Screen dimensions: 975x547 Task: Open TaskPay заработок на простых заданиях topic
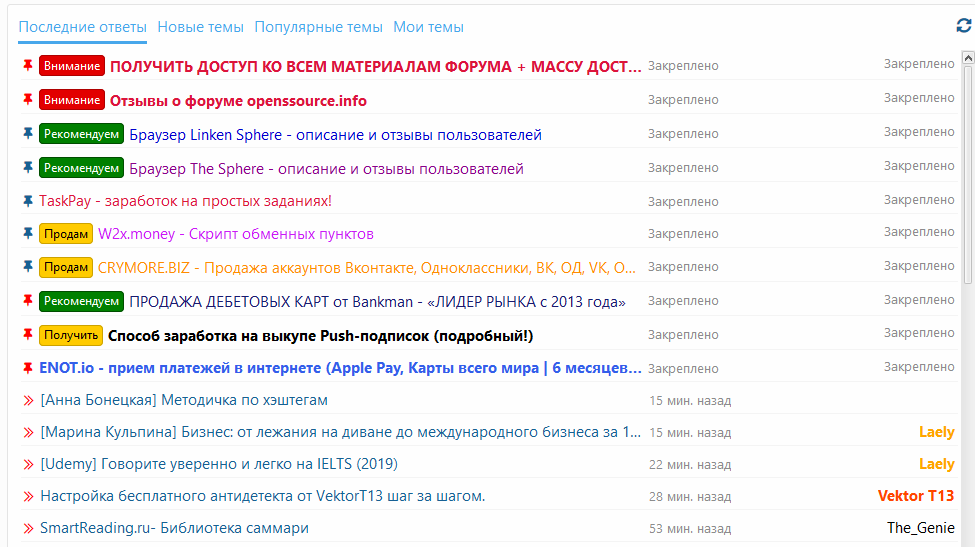click(185, 201)
